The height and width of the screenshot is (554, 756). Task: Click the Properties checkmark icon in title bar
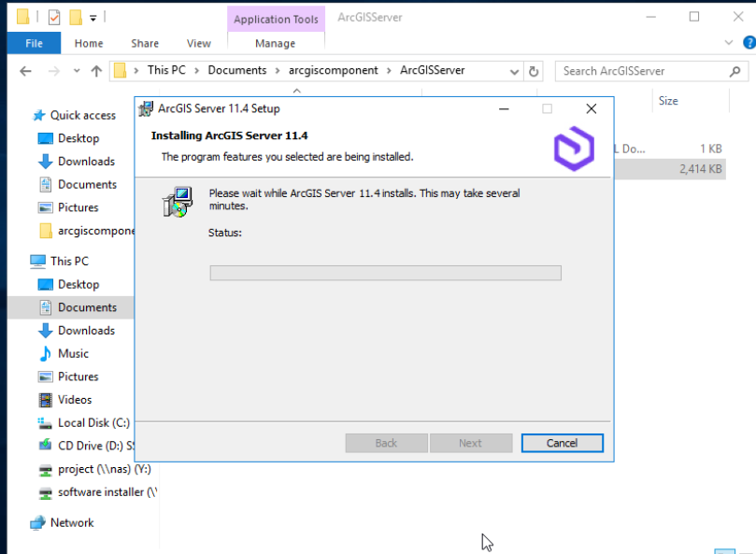[54, 18]
